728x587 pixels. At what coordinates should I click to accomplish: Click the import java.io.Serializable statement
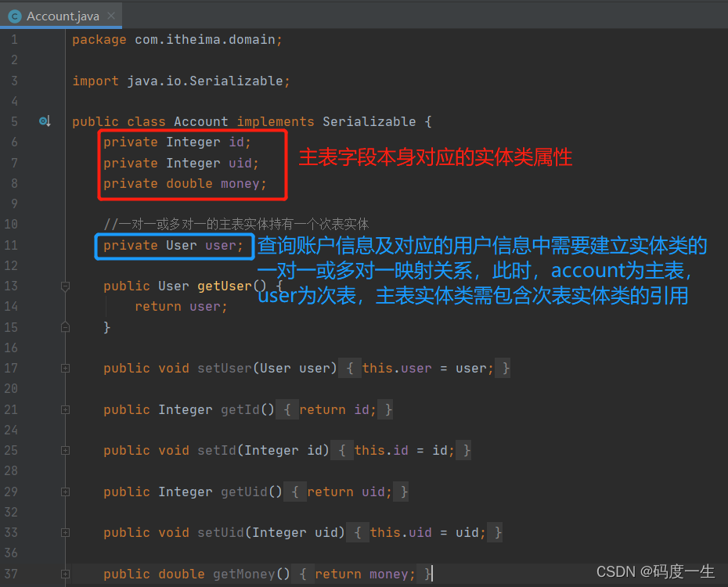click(181, 81)
